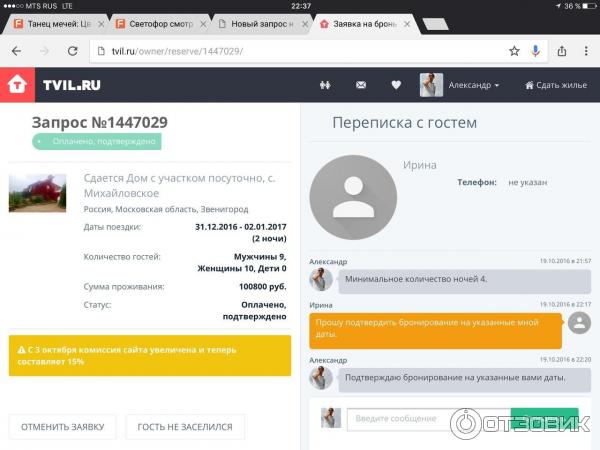Open the Сдать жилье link

click(555, 86)
